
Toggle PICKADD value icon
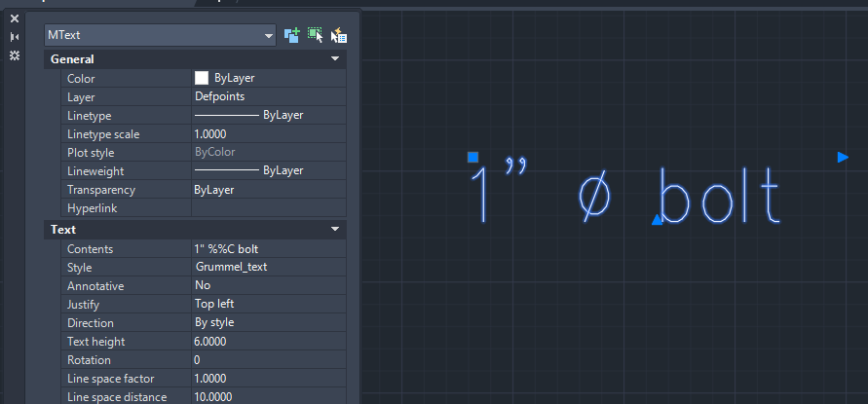(291, 35)
